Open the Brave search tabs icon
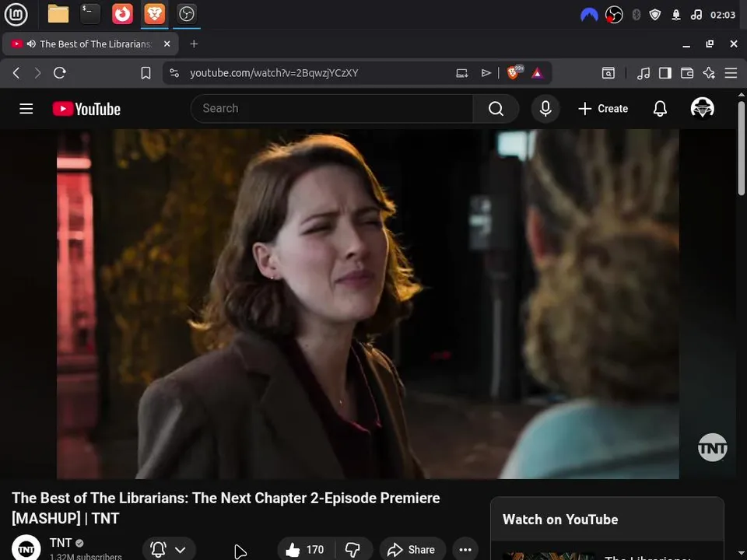This screenshot has width=747, height=560. pyautogui.click(x=608, y=73)
